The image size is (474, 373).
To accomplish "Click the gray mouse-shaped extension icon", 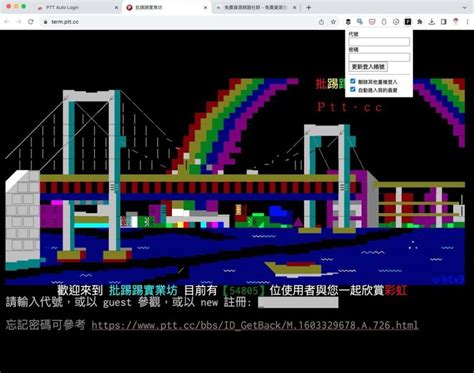I will pos(384,22).
